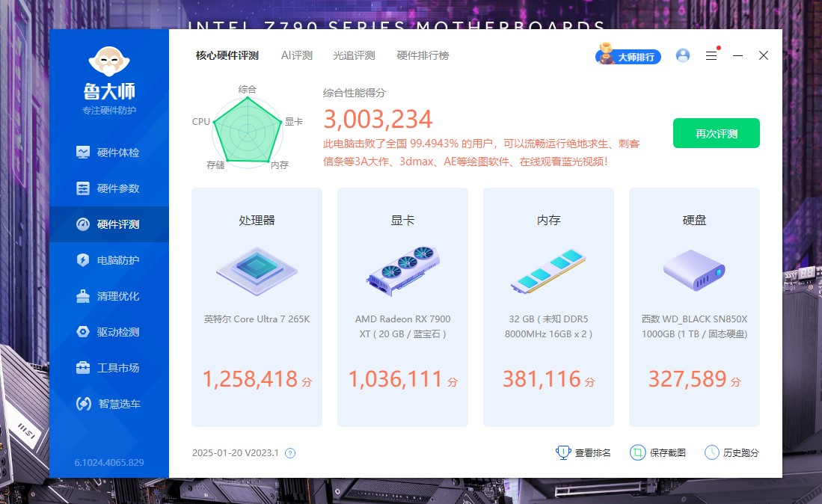
Task: Switch to the 核心硬件评测 tab
Action: (x=227, y=55)
